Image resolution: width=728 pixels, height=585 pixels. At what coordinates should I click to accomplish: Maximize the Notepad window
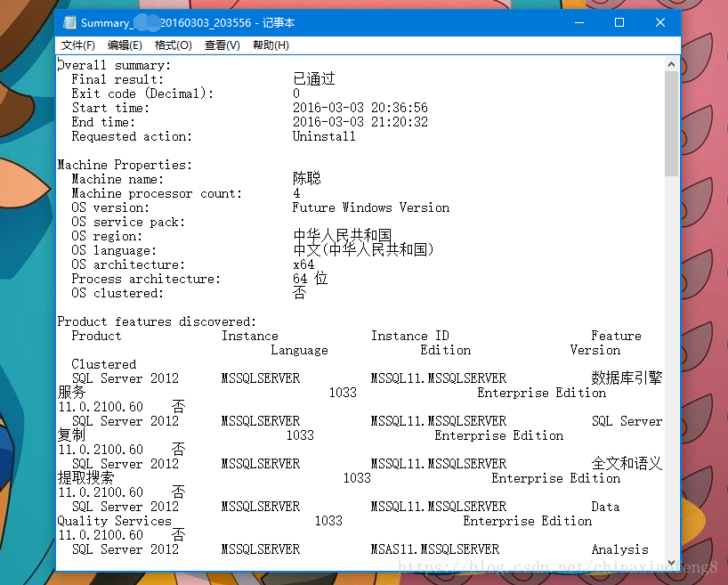pos(619,22)
